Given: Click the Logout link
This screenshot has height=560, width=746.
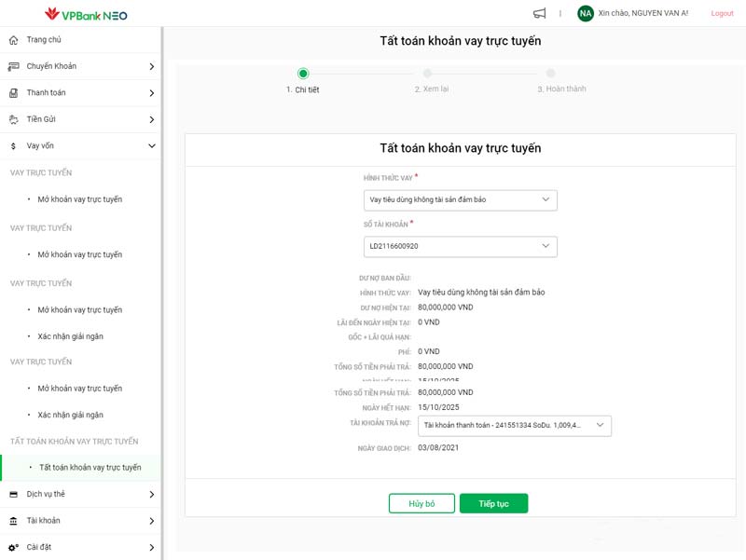Looking at the screenshot, I should 722,14.
